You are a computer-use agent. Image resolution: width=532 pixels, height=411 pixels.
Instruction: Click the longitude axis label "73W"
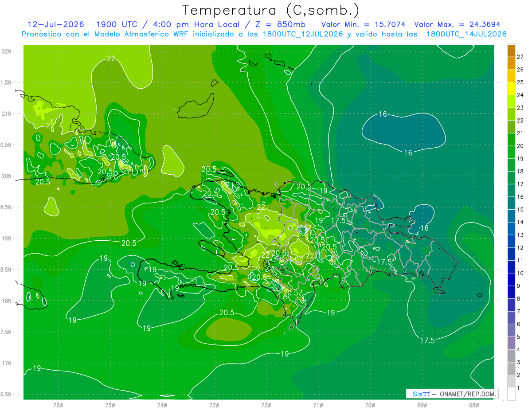pyautogui.click(x=214, y=405)
